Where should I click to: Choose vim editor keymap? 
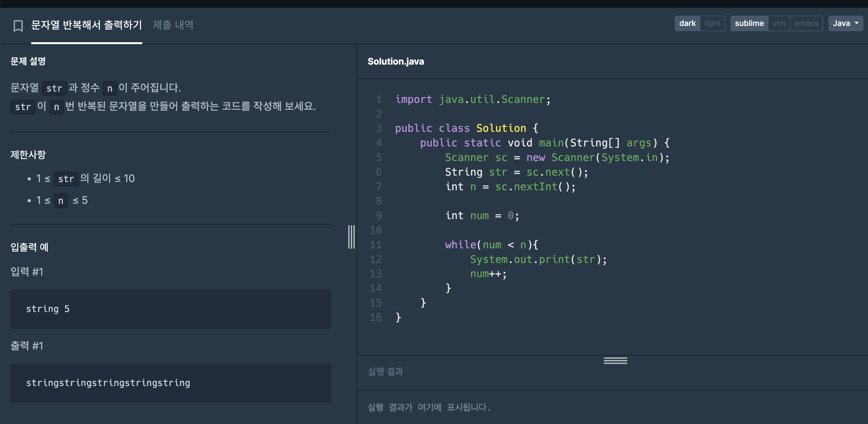point(779,23)
